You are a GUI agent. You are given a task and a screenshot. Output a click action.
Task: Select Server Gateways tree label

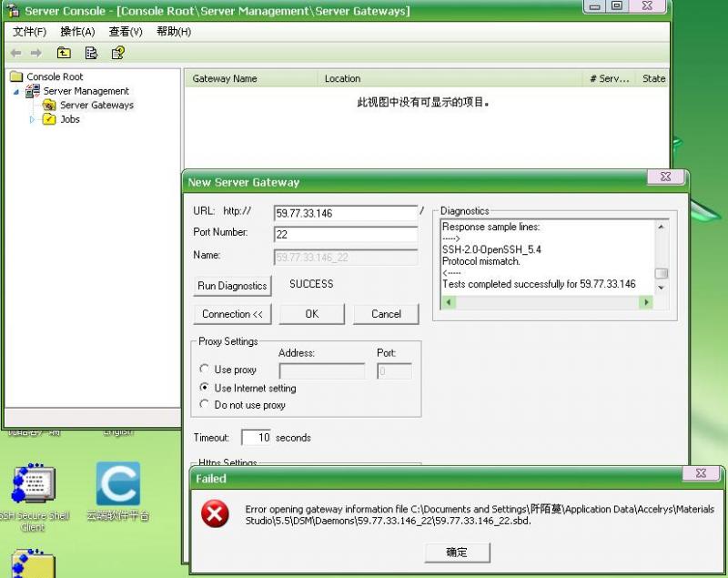tap(96, 106)
